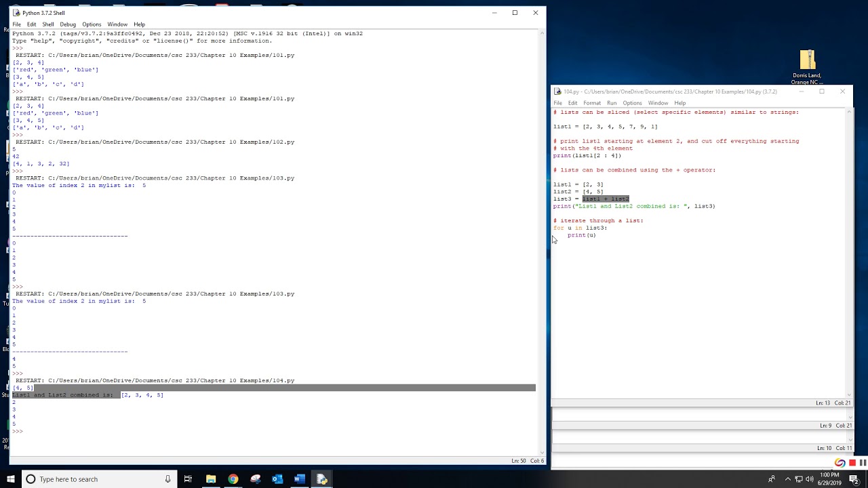Screen dimensions: 868x488
Task: Open Run menu in 104.py editor
Action: (x=612, y=103)
